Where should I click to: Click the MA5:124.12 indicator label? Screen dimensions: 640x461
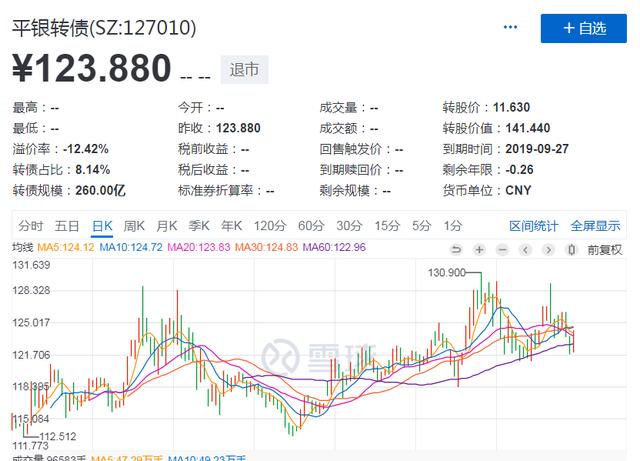tap(66, 247)
